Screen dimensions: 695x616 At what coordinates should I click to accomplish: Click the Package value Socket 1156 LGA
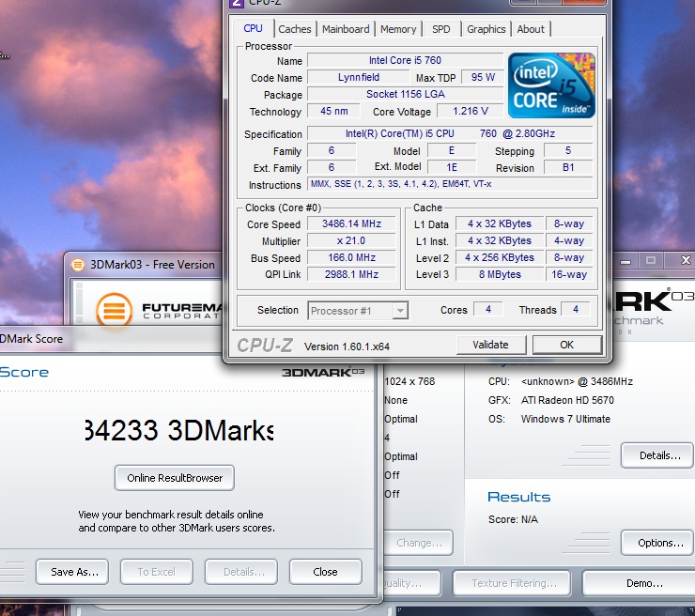coord(405,94)
